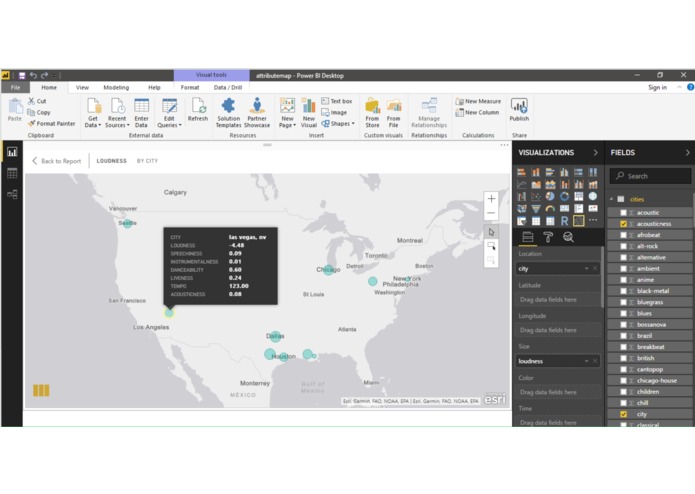The image size is (695, 494).
Task: Select the R script visual icon
Action: pos(564,221)
